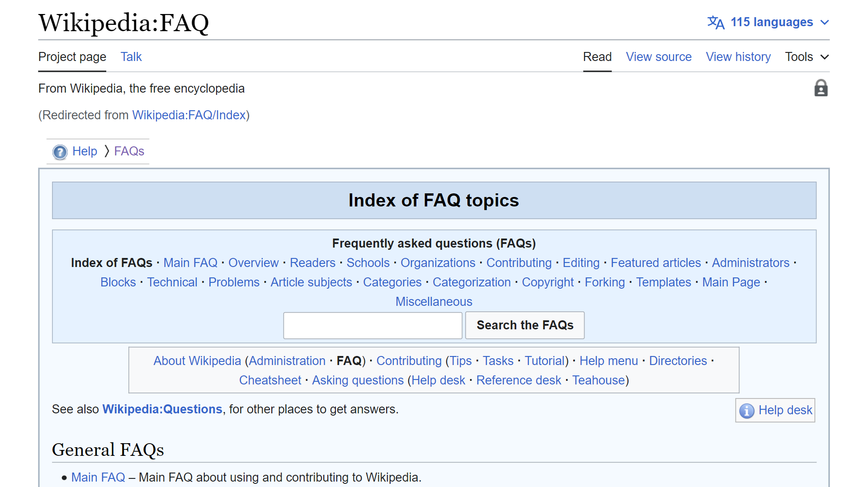Switch to the Talk tab
The width and height of the screenshot is (868, 487).
(x=131, y=57)
